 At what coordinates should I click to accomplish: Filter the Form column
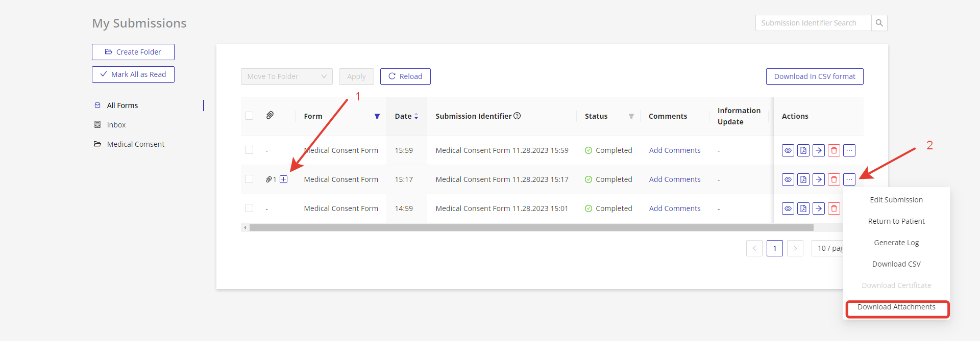pyautogui.click(x=377, y=116)
